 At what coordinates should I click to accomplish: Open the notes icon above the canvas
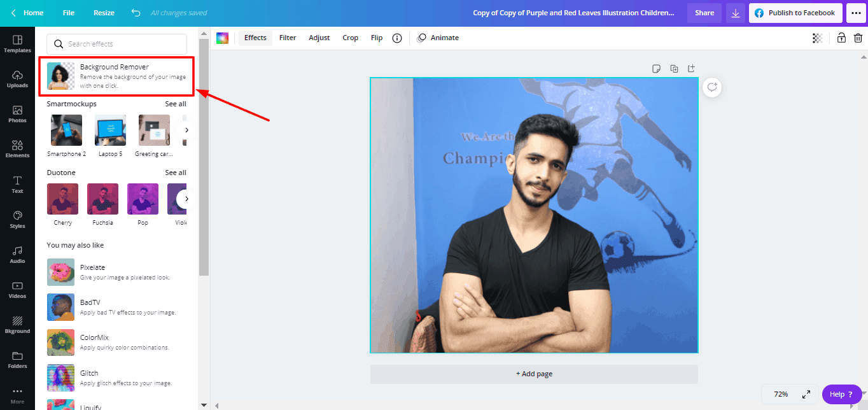(x=656, y=69)
